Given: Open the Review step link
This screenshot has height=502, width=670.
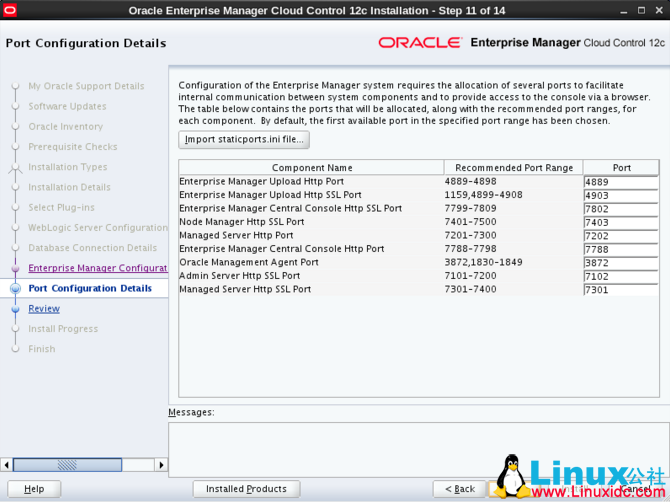Looking at the screenshot, I should coord(44,308).
